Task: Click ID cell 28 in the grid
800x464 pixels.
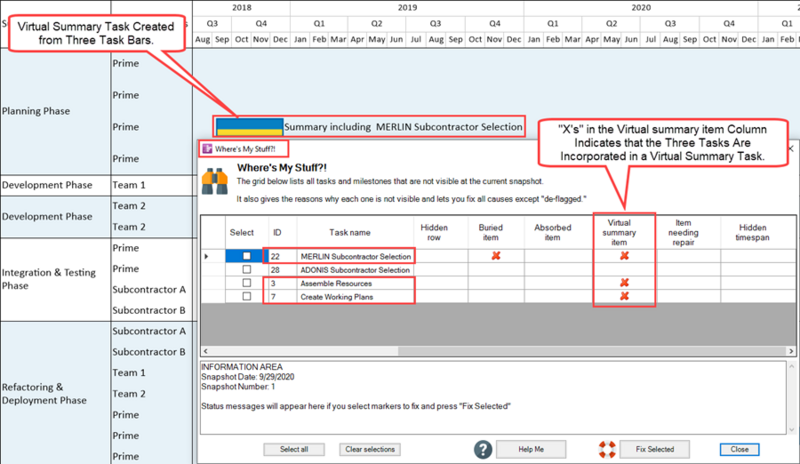Action: (x=283, y=270)
